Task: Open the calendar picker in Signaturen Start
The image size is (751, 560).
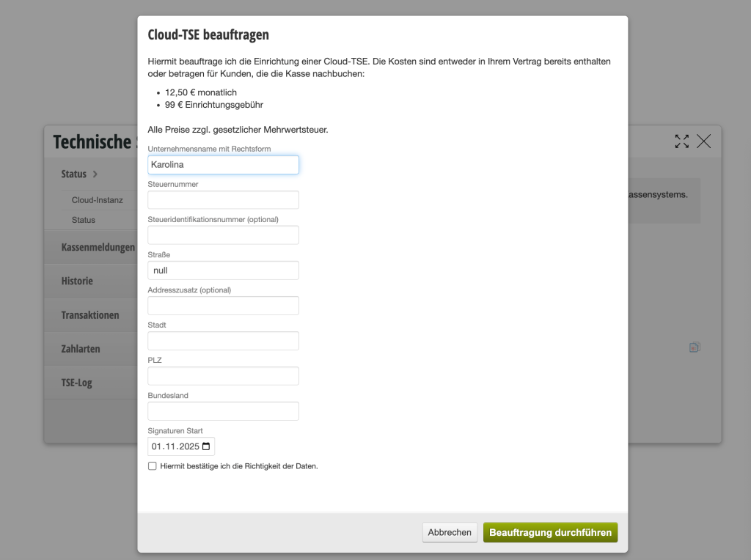Action: click(x=206, y=446)
